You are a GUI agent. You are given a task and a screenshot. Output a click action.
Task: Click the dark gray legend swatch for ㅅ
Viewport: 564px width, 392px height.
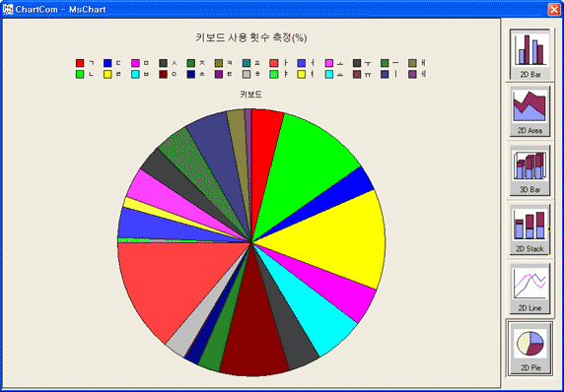click(x=164, y=63)
